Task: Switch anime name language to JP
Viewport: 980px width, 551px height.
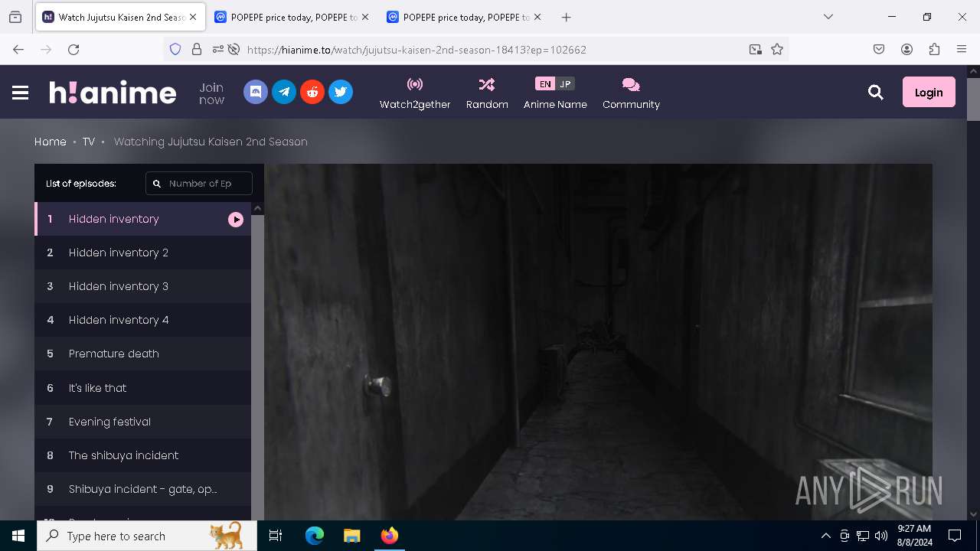Action: point(565,84)
